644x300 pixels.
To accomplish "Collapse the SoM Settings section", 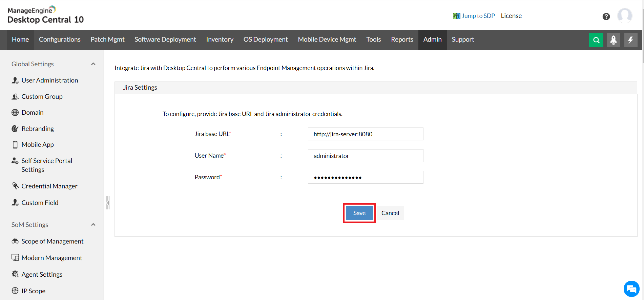I will [x=93, y=225].
